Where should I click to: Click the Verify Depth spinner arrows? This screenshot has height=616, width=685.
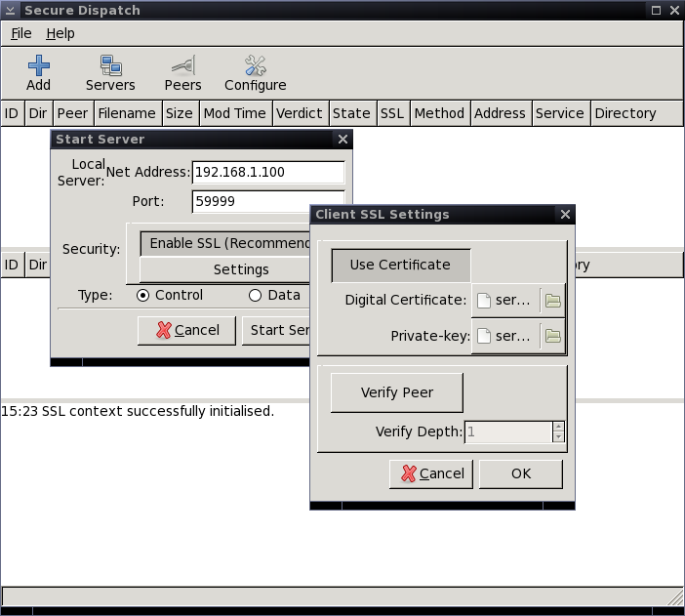(x=558, y=431)
